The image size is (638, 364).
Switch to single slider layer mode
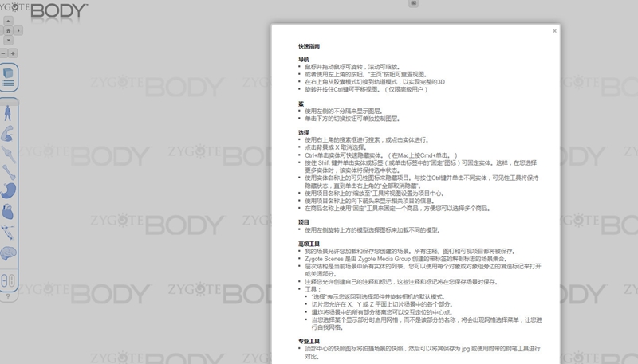pos(5,280)
